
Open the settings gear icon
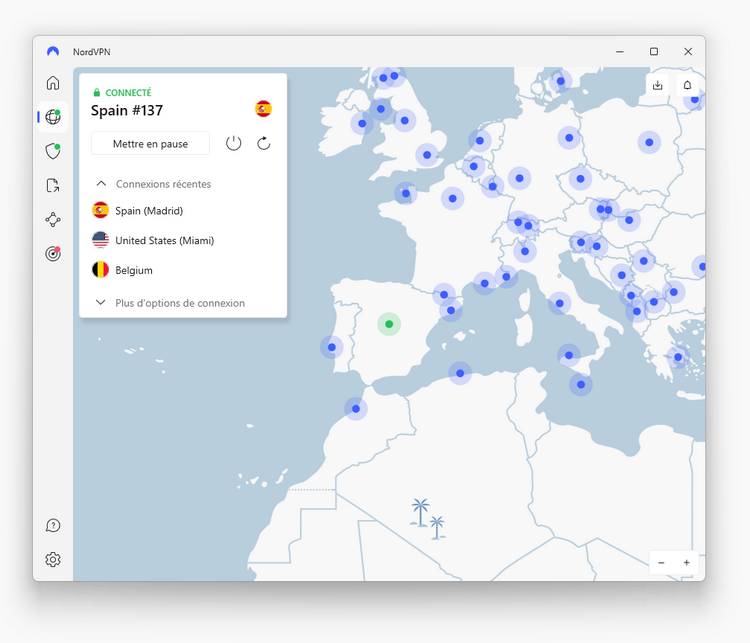(53, 559)
